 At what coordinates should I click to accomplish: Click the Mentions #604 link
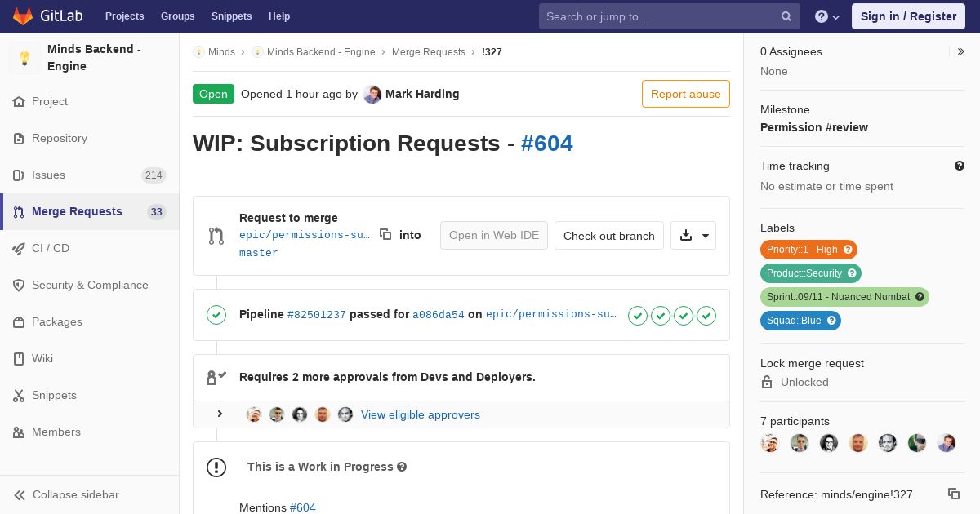(302, 507)
